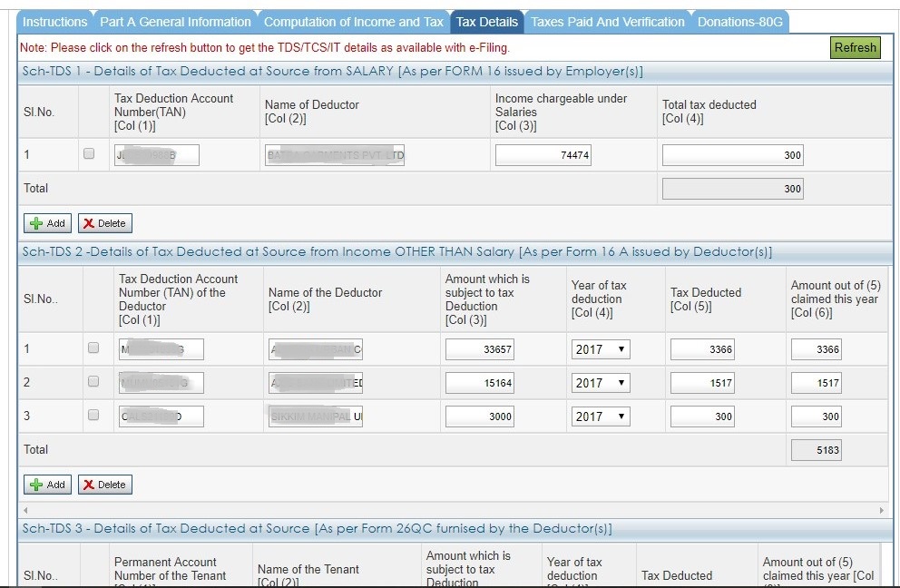Click the red X Delete icon in Sch-TDS 1

pos(88,223)
